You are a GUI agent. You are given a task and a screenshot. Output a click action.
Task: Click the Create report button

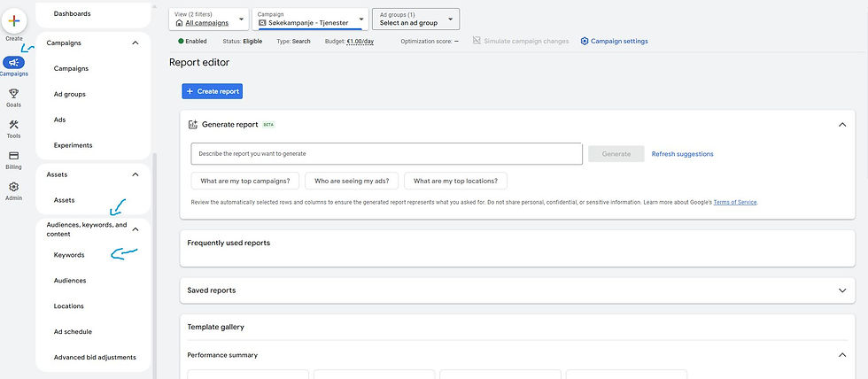pyautogui.click(x=212, y=91)
